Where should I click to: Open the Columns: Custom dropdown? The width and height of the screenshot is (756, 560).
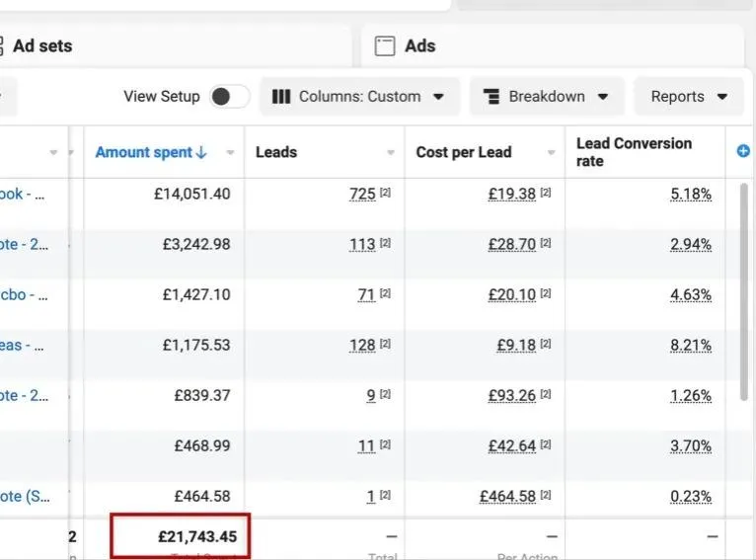(x=359, y=97)
